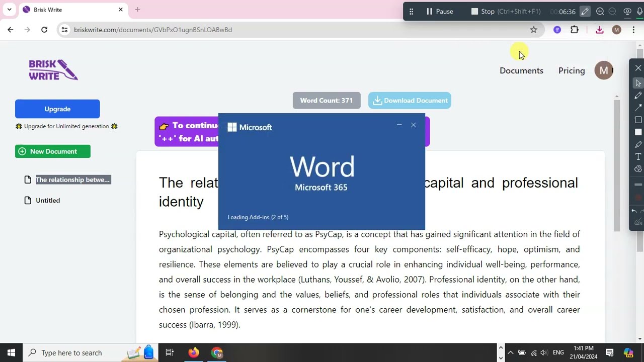Create a New Document
The image size is (644, 362).
(x=53, y=151)
